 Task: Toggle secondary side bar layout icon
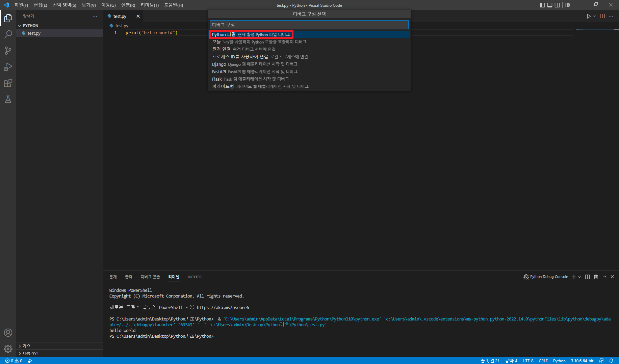pos(557,5)
